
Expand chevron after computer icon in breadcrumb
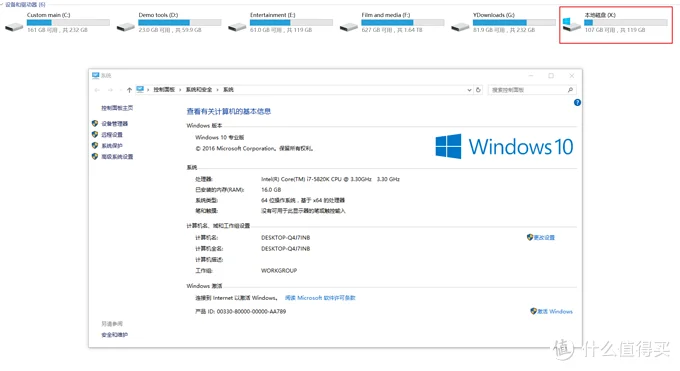[x=148, y=90]
